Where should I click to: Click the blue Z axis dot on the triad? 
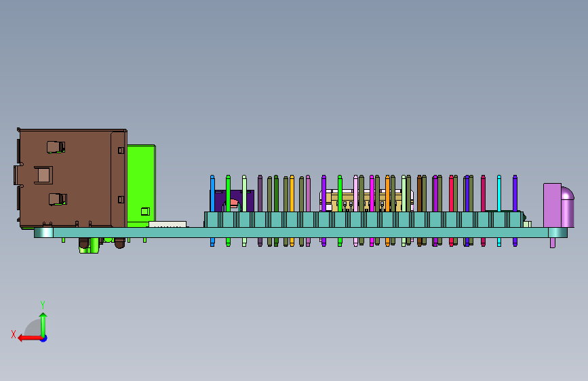[x=44, y=338]
